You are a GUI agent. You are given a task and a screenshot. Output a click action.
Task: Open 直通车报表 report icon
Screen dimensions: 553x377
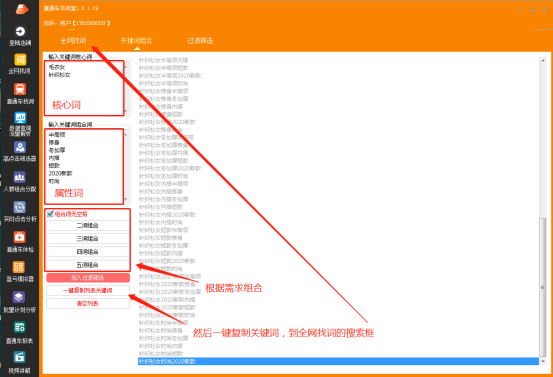[20, 328]
